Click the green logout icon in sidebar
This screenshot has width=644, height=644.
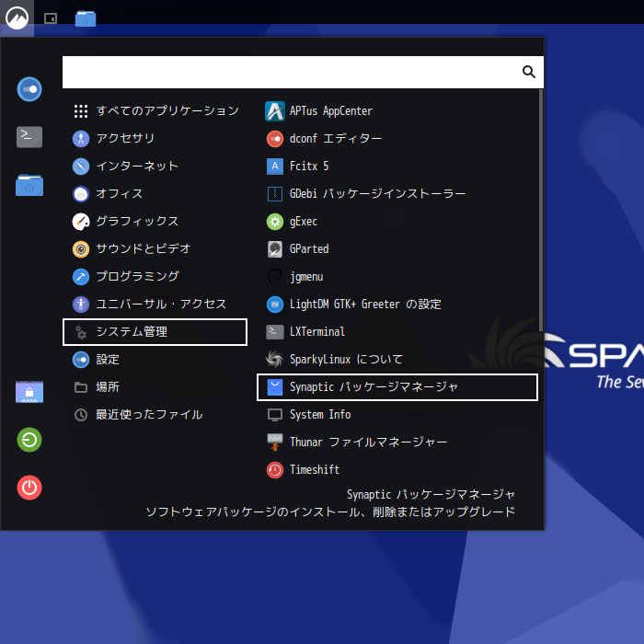pos(29,440)
